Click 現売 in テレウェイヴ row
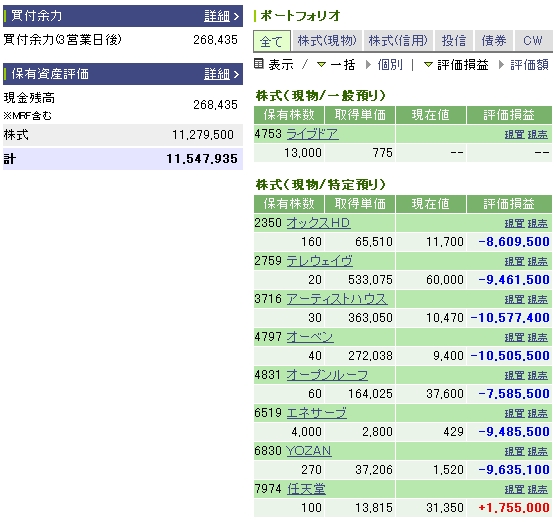Screen dimensions: 555x522 (538, 262)
